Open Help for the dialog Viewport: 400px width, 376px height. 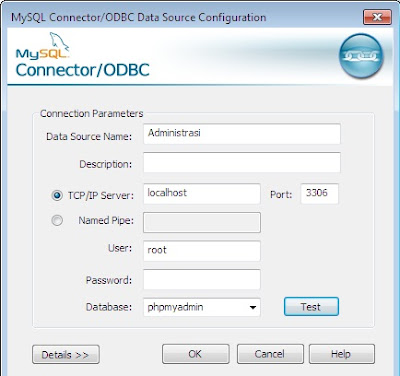(342, 354)
